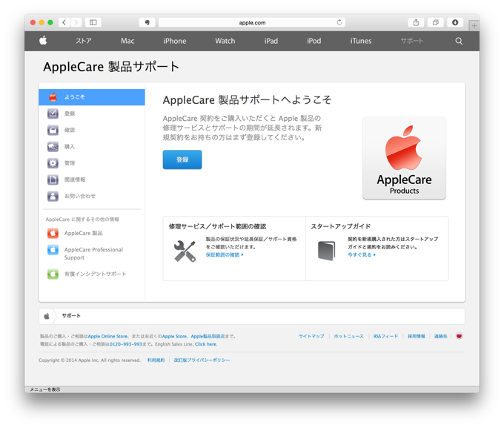Image resolution: width=504 pixels, height=428 pixels.
Task: Open the ホットニュース footer link
Action: click(x=348, y=336)
